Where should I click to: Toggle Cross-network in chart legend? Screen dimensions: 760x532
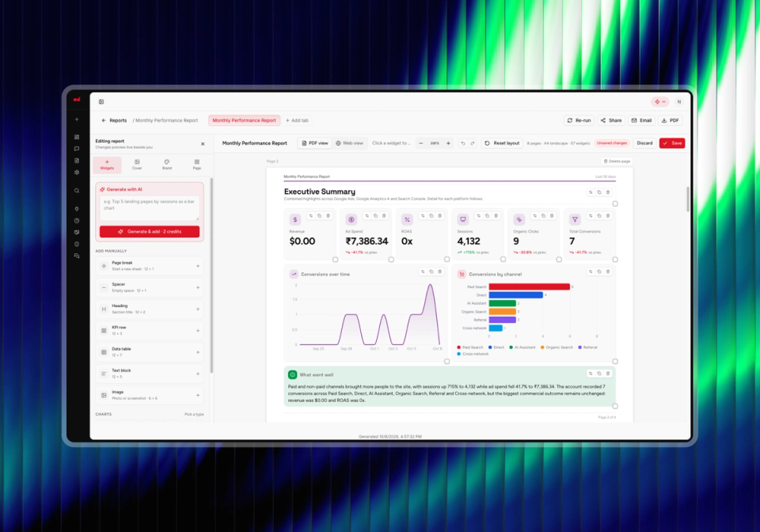tap(473, 354)
